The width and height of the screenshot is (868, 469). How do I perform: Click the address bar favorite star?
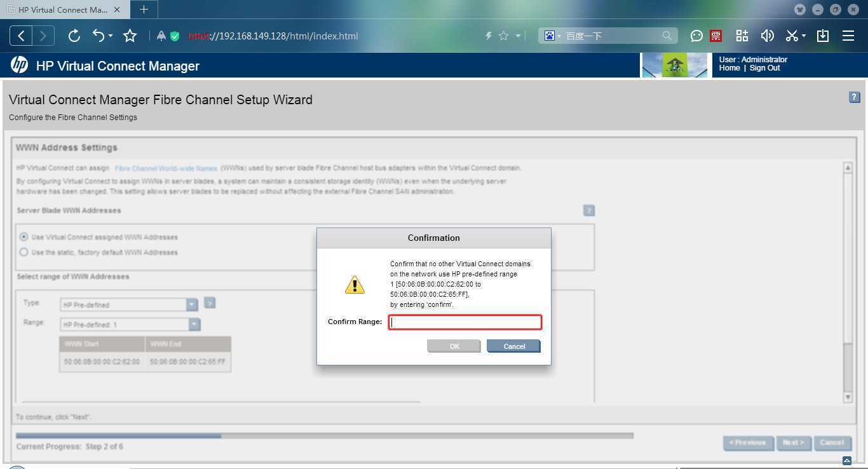503,36
